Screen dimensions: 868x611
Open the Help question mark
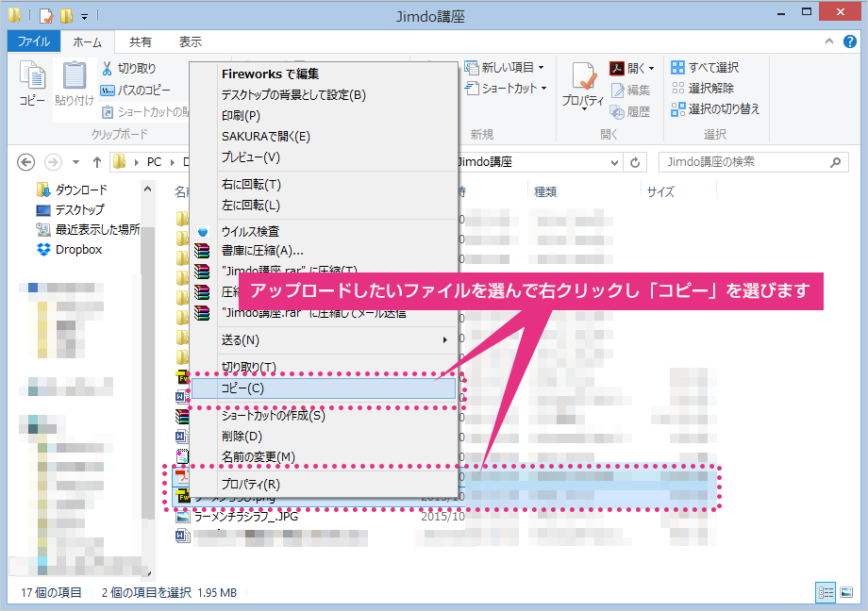[850, 41]
